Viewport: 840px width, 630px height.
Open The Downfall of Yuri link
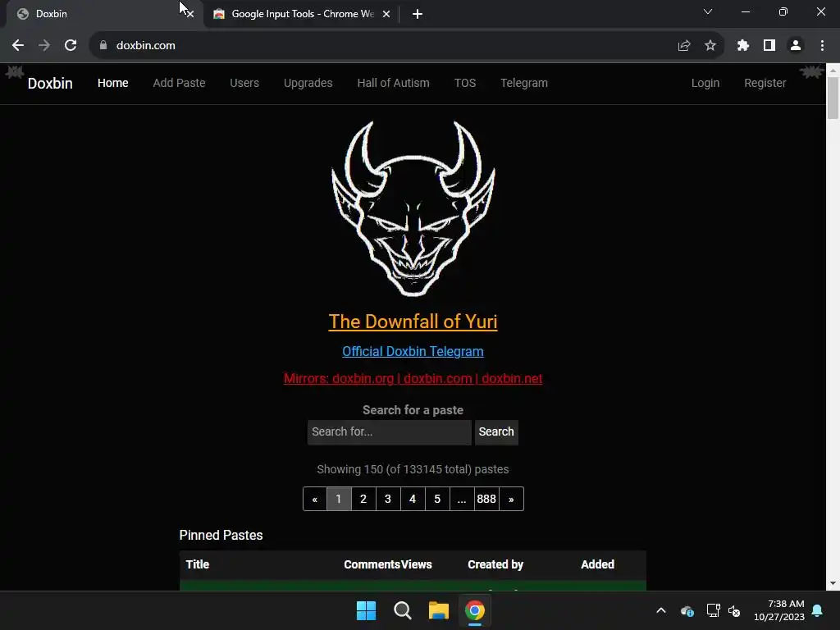tap(413, 322)
